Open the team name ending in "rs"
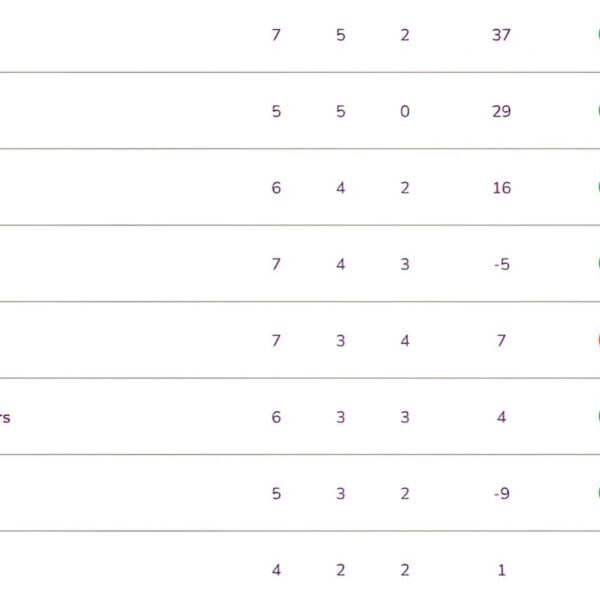The height and width of the screenshot is (600, 600). click(x=5, y=418)
